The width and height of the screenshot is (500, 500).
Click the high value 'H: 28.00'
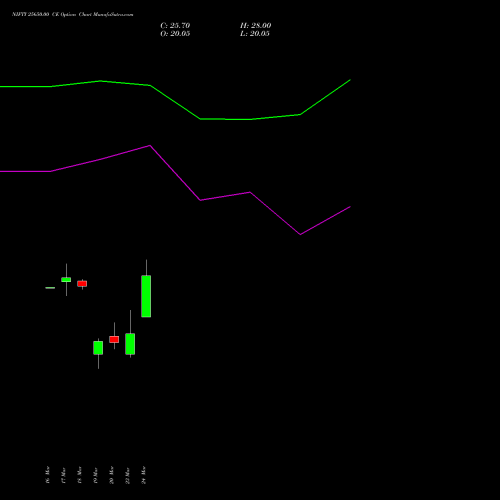click(x=256, y=25)
